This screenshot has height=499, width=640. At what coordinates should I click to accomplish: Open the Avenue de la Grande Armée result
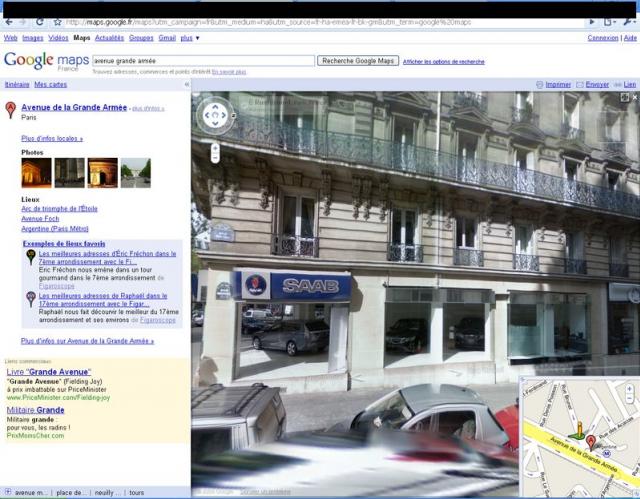click(74, 107)
